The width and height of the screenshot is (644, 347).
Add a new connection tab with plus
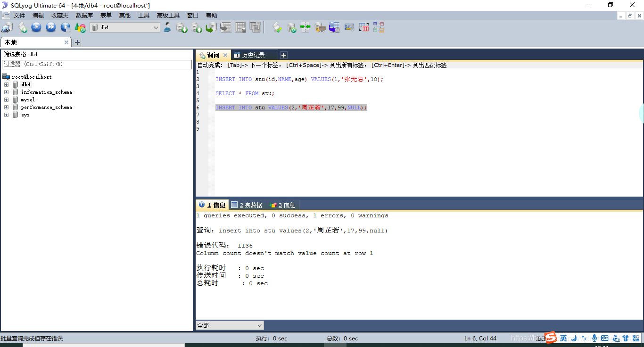pyautogui.click(x=77, y=42)
